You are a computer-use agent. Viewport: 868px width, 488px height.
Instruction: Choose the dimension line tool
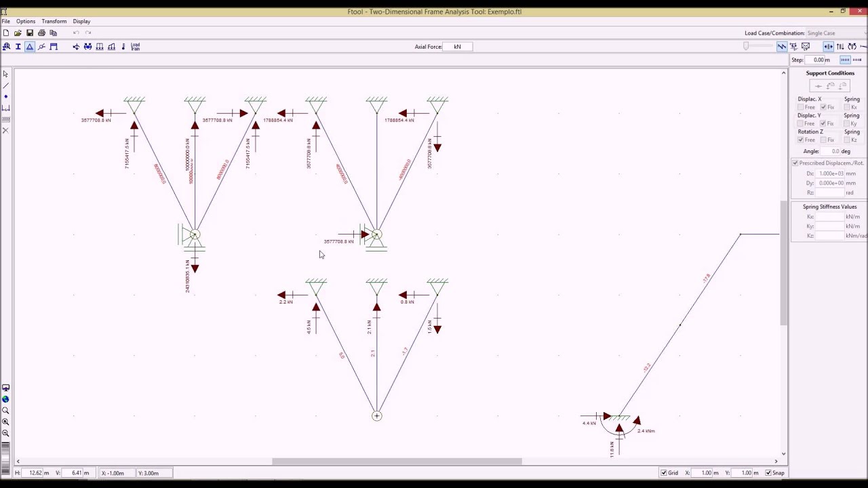click(5, 108)
